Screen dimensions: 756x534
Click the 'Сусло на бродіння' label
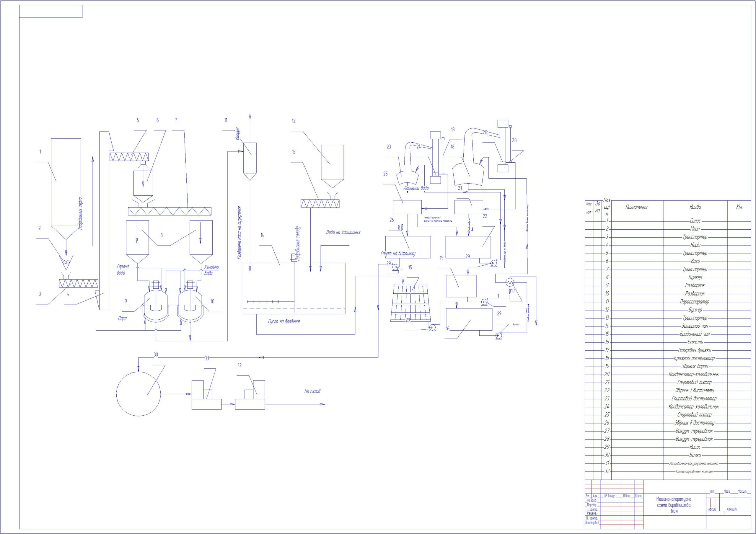pos(284,321)
